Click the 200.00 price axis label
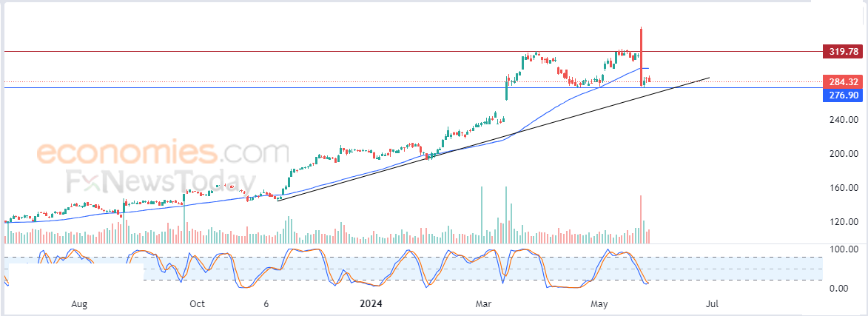The height and width of the screenshot is (316, 868). pos(844,154)
